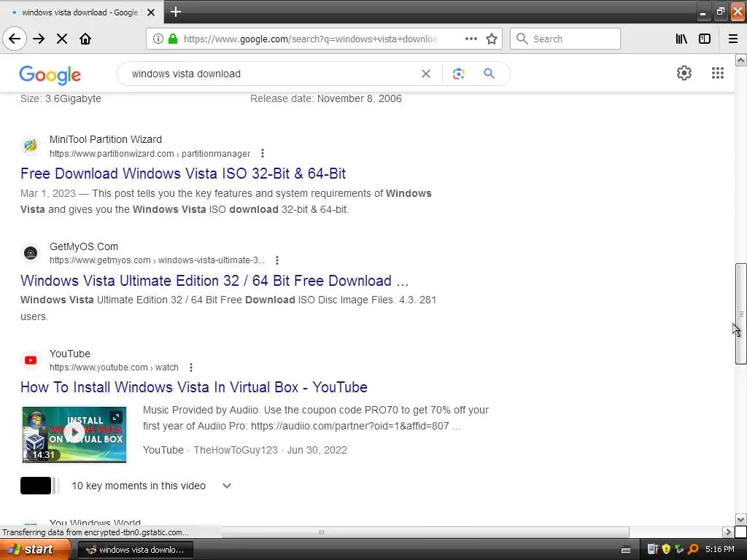Viewport: 747px width, 560px height.
Task: Click the 5:16 PM clock
Action: tap(719, 549)
